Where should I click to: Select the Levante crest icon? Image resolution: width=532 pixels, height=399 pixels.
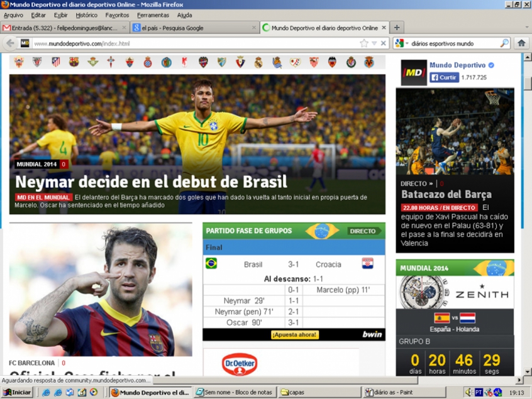pyautogui.click(x=203, y=62)
